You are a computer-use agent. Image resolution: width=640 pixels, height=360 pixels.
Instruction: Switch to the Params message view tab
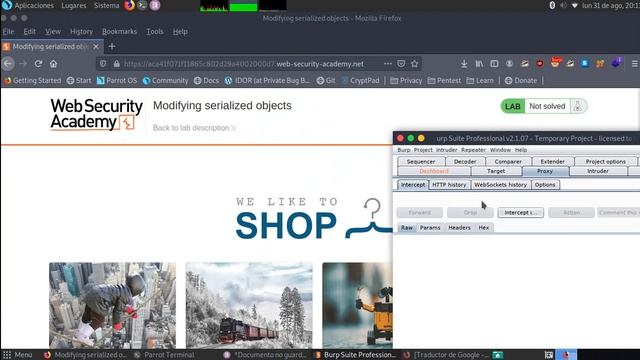click(430, 228)
